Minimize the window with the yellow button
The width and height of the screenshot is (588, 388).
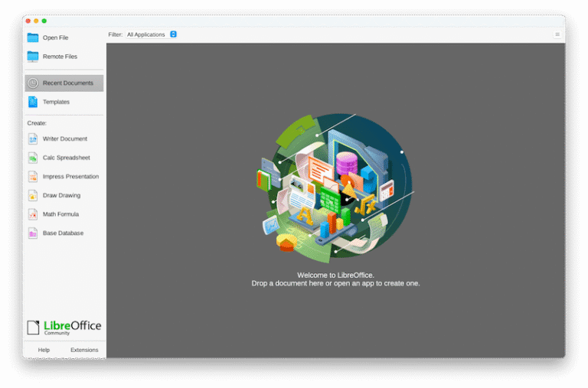pos(36,21)
